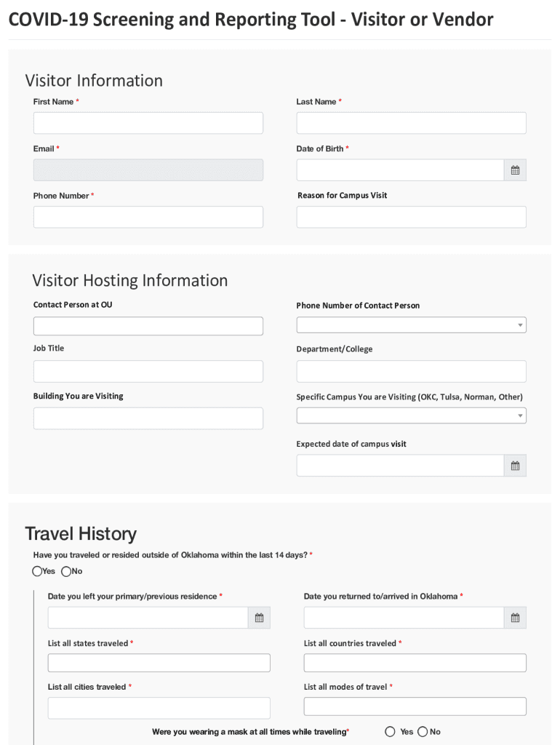This screenshot has width=560, height=745.
Task: Click the First Name input field
Action: point(148,123)
